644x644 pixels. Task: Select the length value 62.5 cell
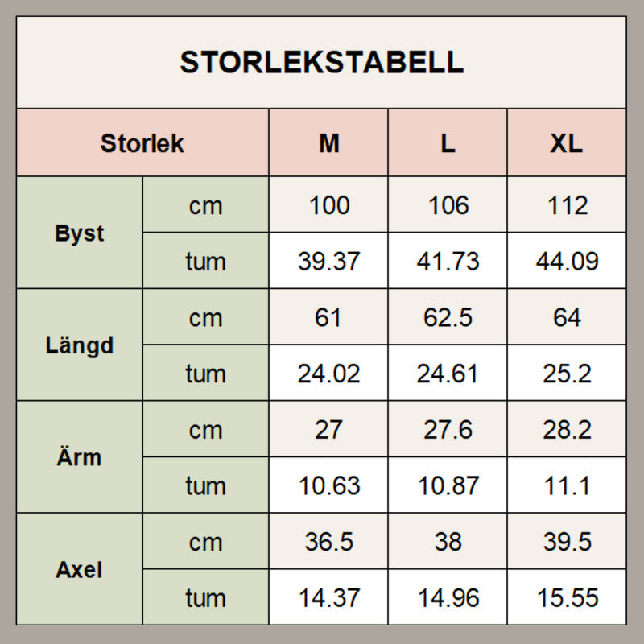click(448, 317)
